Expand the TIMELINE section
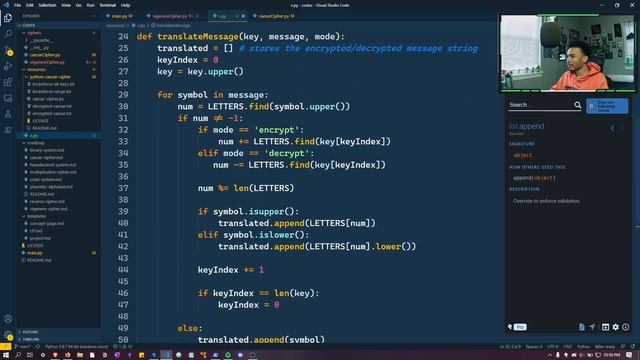The image size is (640, 360). click(x=57, y=339)
